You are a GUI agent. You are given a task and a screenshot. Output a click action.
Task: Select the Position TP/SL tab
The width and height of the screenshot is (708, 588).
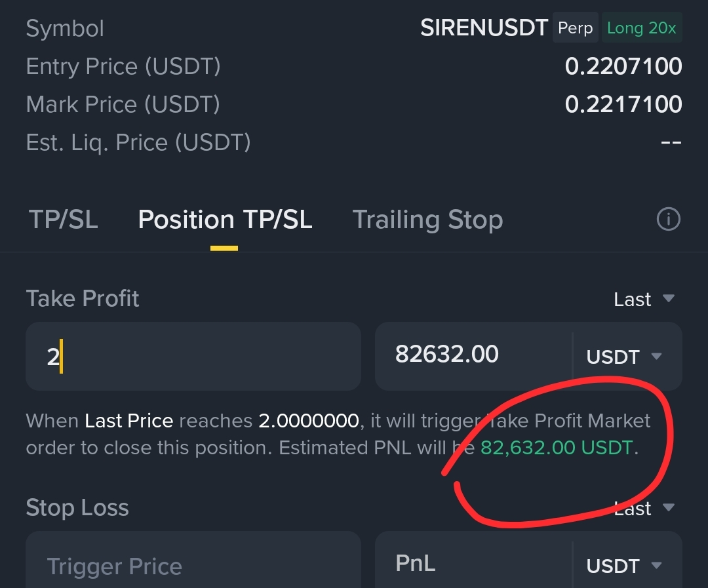(225, 220)
